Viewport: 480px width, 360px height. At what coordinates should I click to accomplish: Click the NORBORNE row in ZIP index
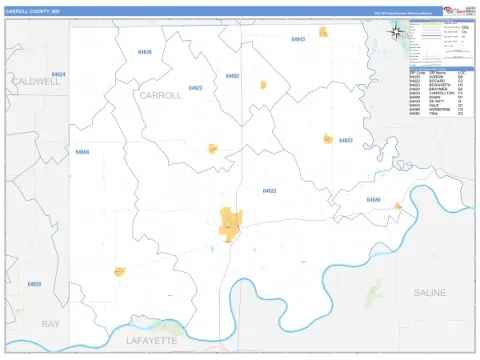[x=437, y=109]
